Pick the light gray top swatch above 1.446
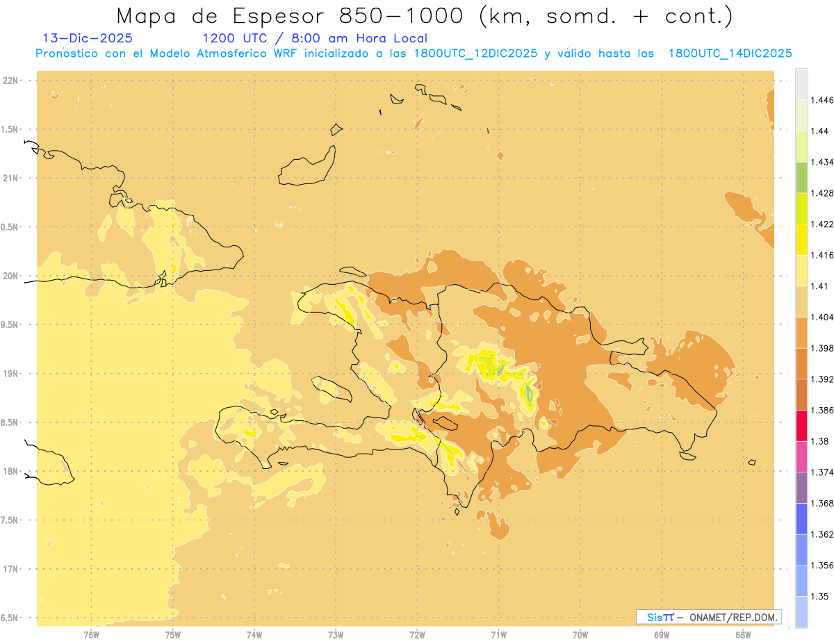The width and height of the screenshot is (834, 644). tap(801, 85)
